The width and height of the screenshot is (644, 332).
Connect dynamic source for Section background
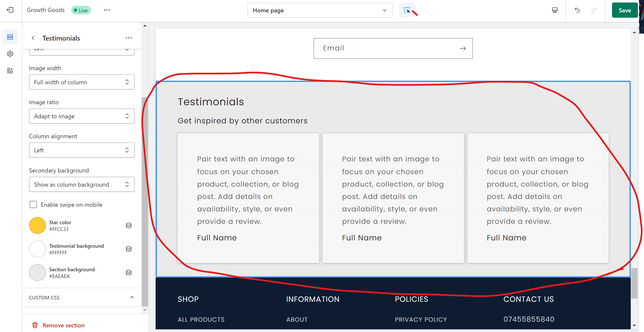coord(129,273)
